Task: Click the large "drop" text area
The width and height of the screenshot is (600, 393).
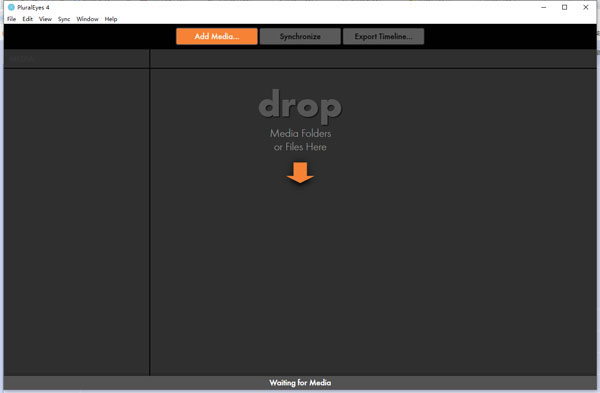Action: coord(300,106)
